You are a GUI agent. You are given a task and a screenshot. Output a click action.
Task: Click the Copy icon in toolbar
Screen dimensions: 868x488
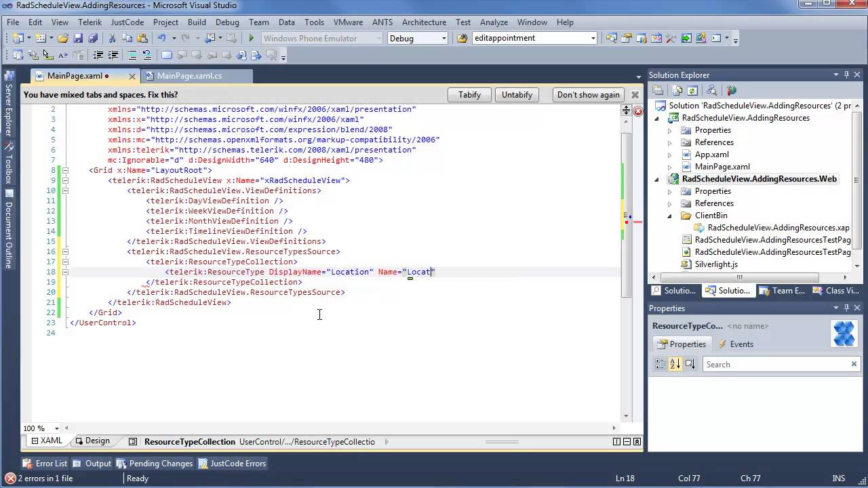coord(127,39)
